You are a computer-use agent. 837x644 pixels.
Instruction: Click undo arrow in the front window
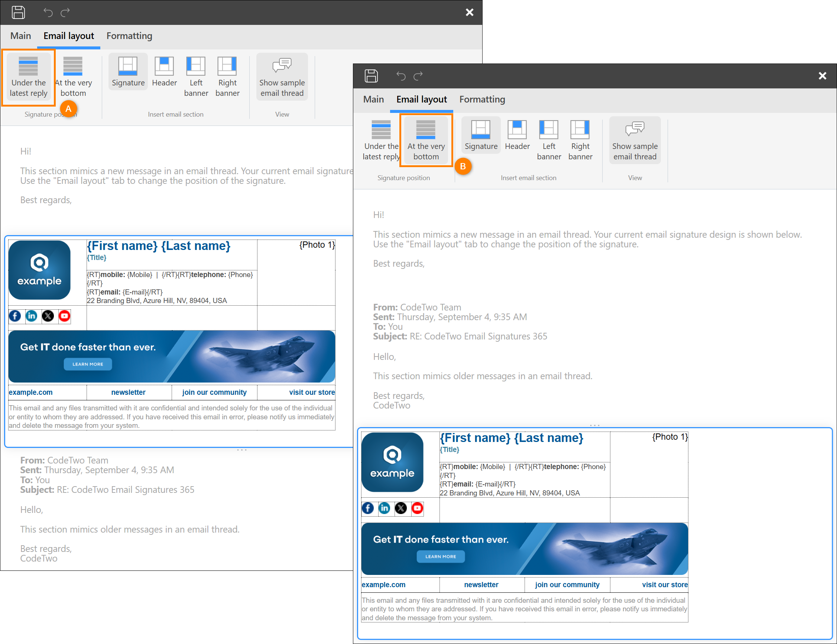click(401, 76)
